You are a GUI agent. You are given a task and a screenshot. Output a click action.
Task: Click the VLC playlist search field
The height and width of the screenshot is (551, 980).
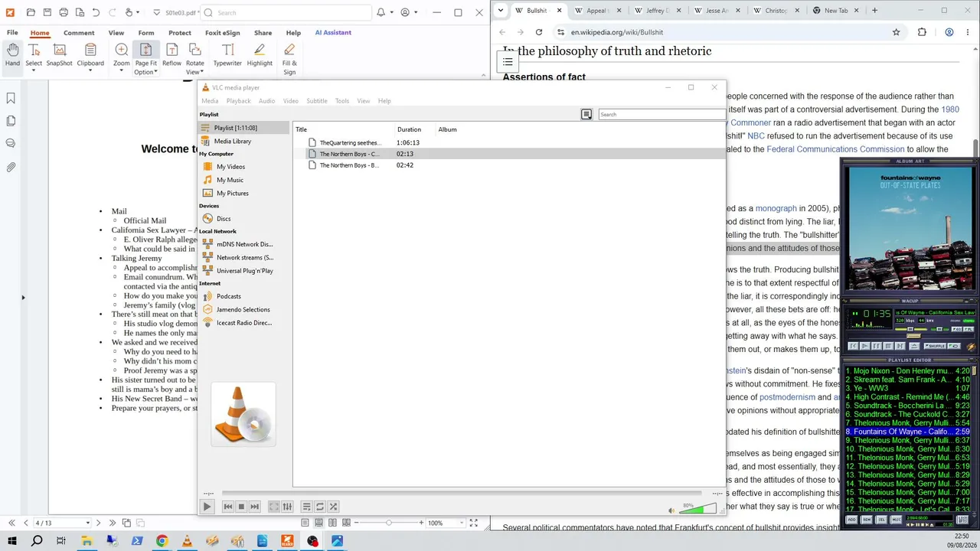[661, 114]
